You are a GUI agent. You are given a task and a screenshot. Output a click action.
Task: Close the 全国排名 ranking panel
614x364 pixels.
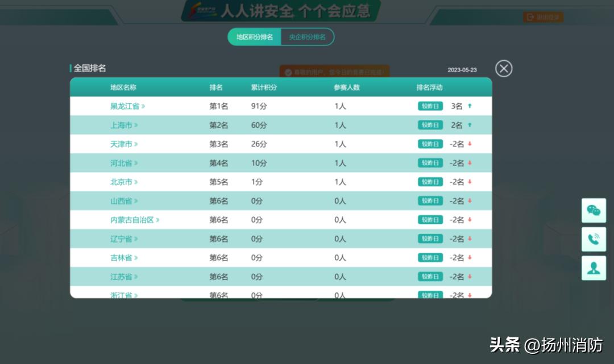coord(503,68)
